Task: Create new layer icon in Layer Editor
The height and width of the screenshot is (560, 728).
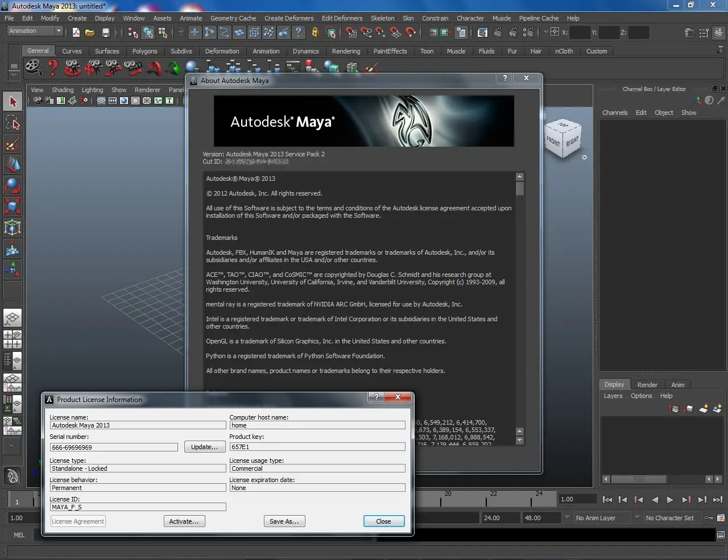Action: [x=704, y=409]
